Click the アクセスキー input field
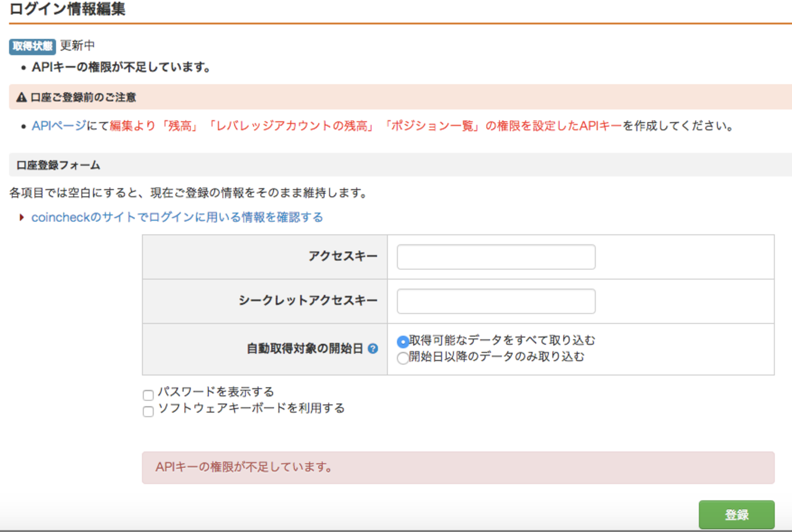The height and width of the screenshot is (532, 792). [495, 257]
